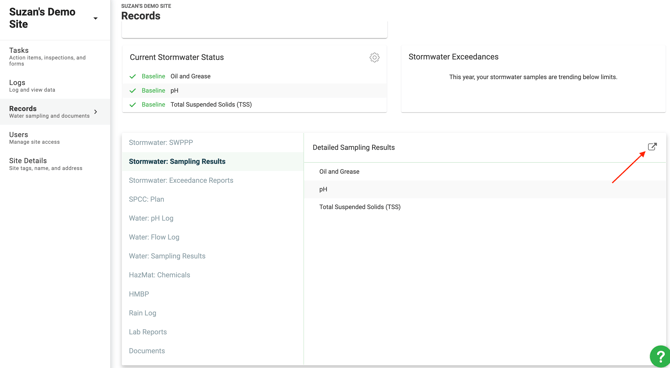This screenshot has height=368, width=670.
Task: Click Baseline label for Total Suspended Solids
Action: 153,105
